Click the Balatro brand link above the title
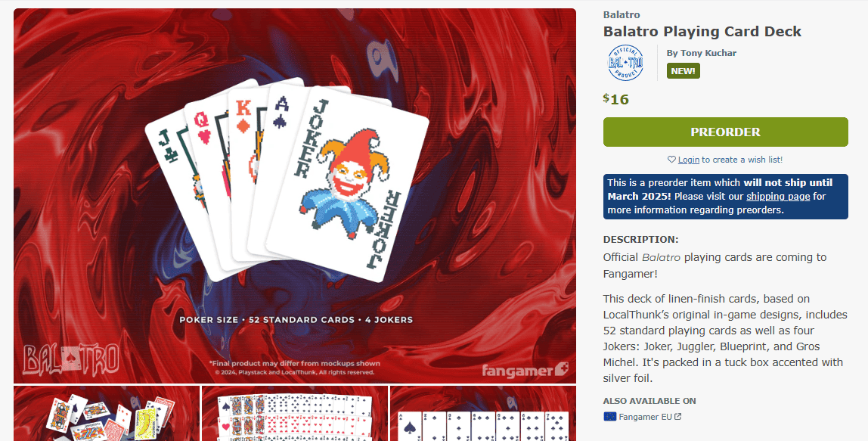The width and height of the screenshot is (868, 441). coord(621,15)
